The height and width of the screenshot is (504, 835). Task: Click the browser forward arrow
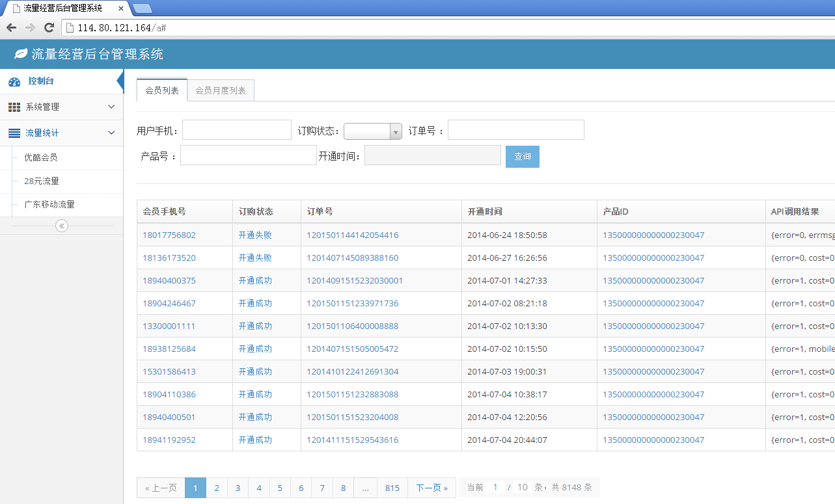pyautogui.click(x=30, y=27)
